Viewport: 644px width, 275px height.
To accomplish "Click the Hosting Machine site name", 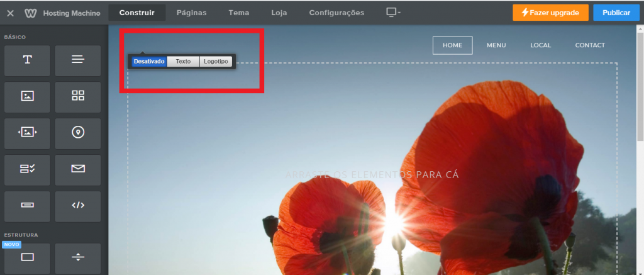I will [72, 13].
